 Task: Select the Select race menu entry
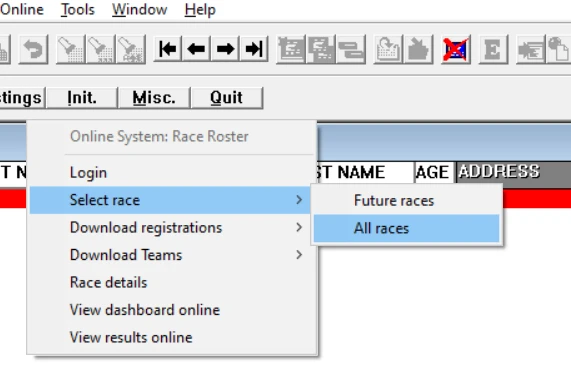[x=170, y=200]
